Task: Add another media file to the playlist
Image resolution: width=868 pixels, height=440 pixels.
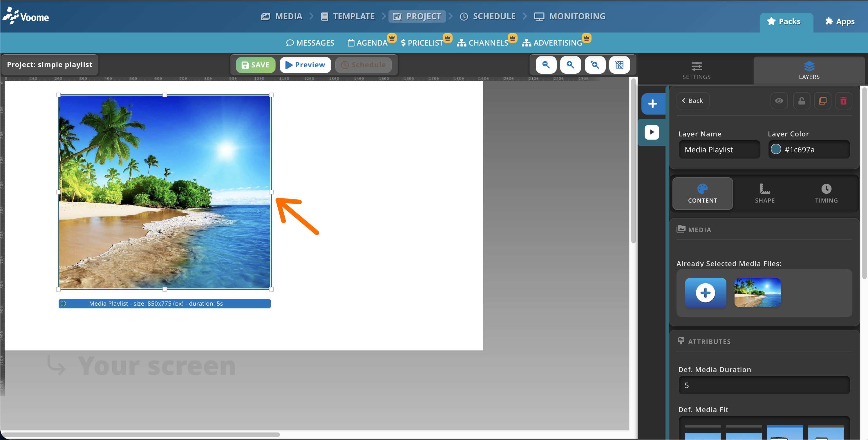Action: [x=706, y=293]
